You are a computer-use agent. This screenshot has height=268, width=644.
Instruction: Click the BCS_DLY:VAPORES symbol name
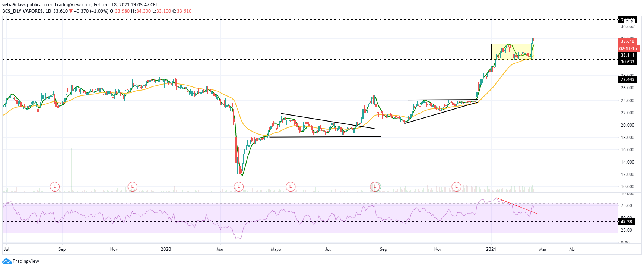(23, 11)
